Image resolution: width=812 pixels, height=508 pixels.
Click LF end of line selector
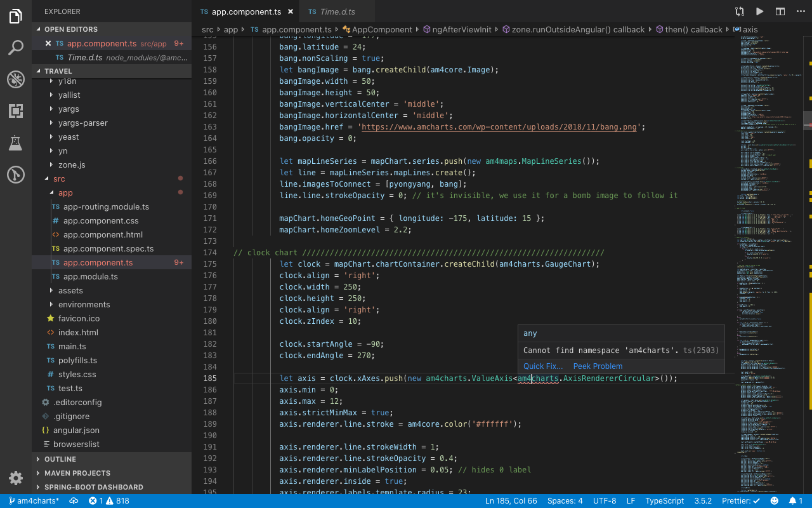click(x=631, y=501)
